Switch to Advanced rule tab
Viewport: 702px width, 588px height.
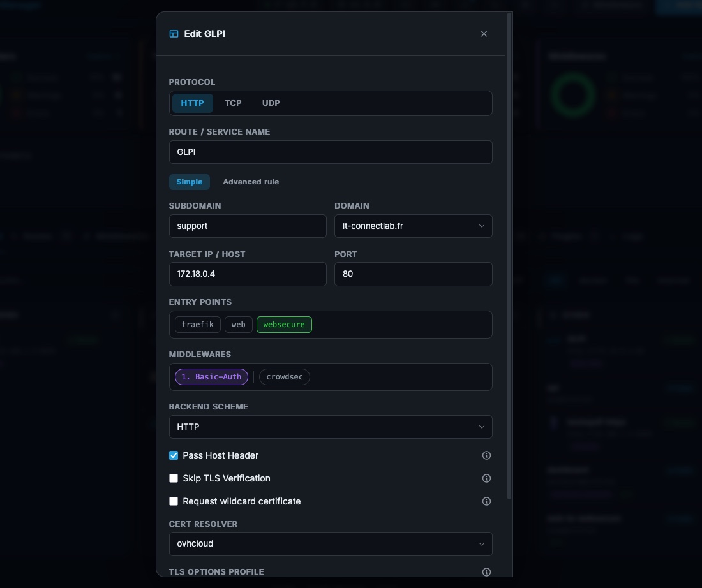click(x=251, y=182)
